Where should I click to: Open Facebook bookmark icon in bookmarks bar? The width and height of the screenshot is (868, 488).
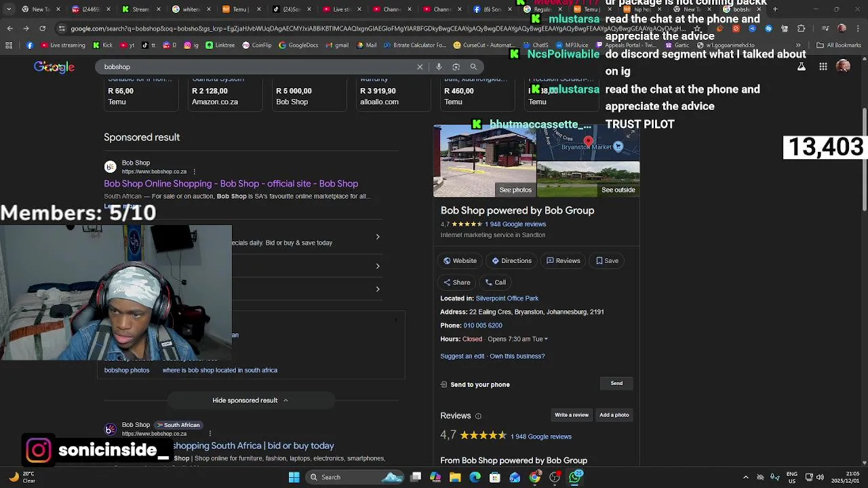pyautogui.click(x=30, y=45)
